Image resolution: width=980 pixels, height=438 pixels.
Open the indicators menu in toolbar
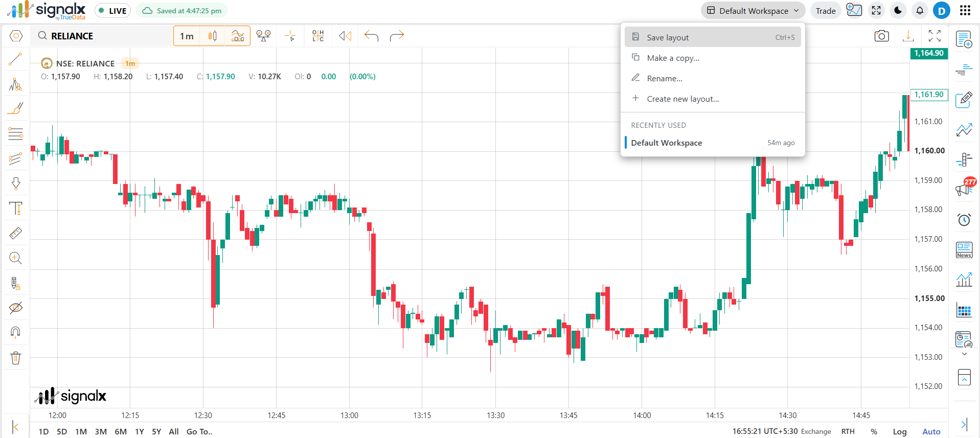coord(238,36)
